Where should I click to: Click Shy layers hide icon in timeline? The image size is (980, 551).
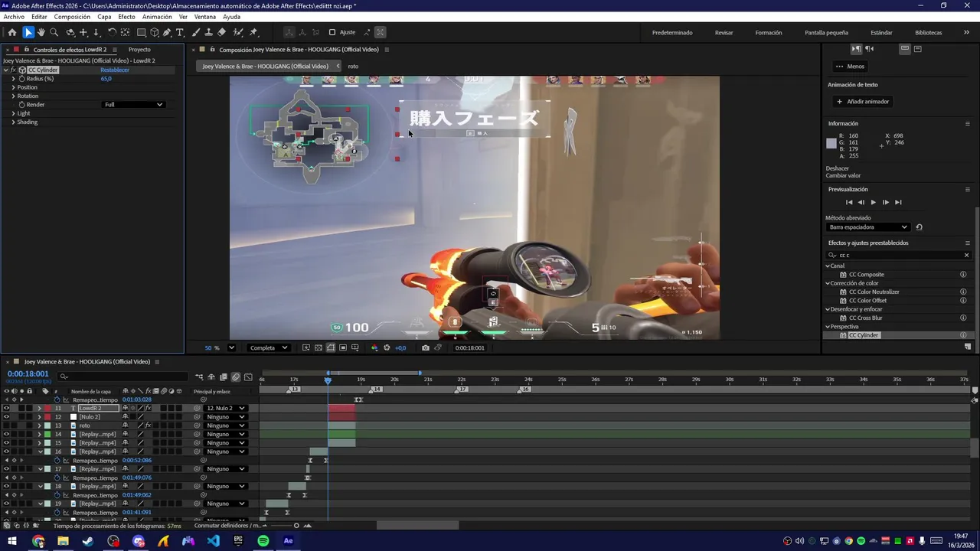click(x=211, y=377)
